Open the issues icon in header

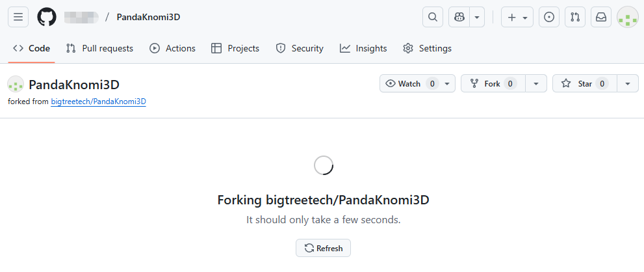click(x=549, y=17)
